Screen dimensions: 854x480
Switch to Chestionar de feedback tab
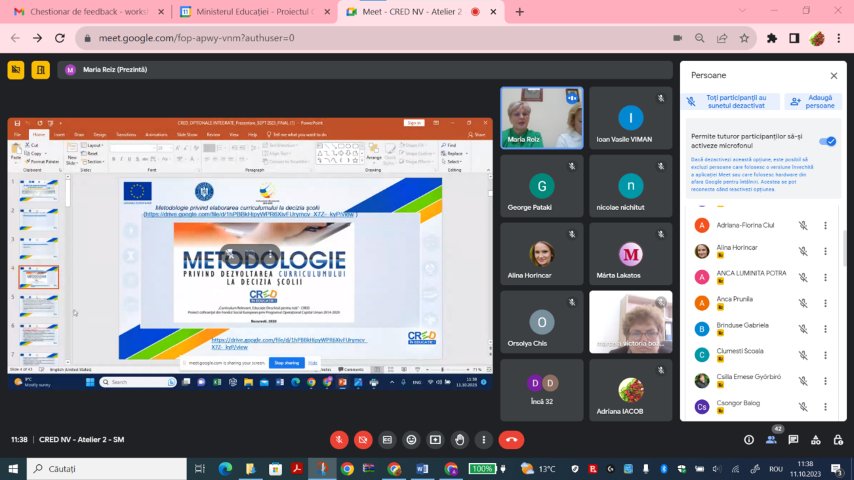coord(84,12)
